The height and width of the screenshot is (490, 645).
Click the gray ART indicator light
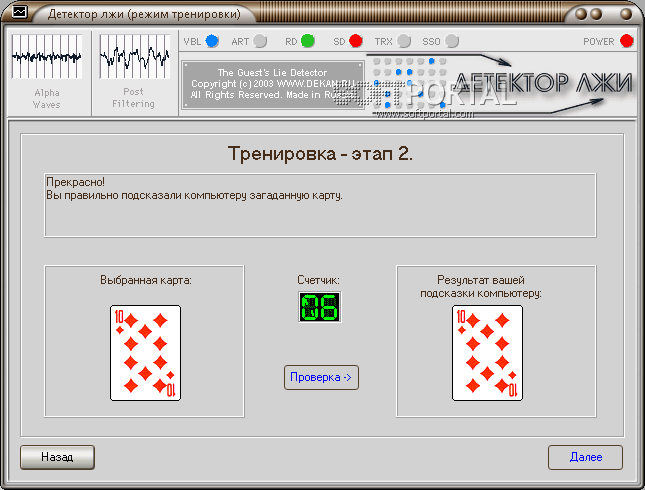[260, 41]
